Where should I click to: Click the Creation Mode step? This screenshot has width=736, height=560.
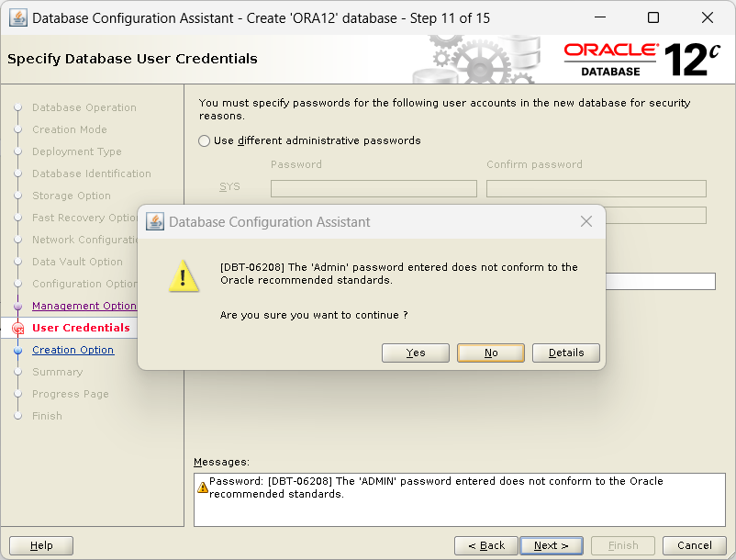point(70,129)
